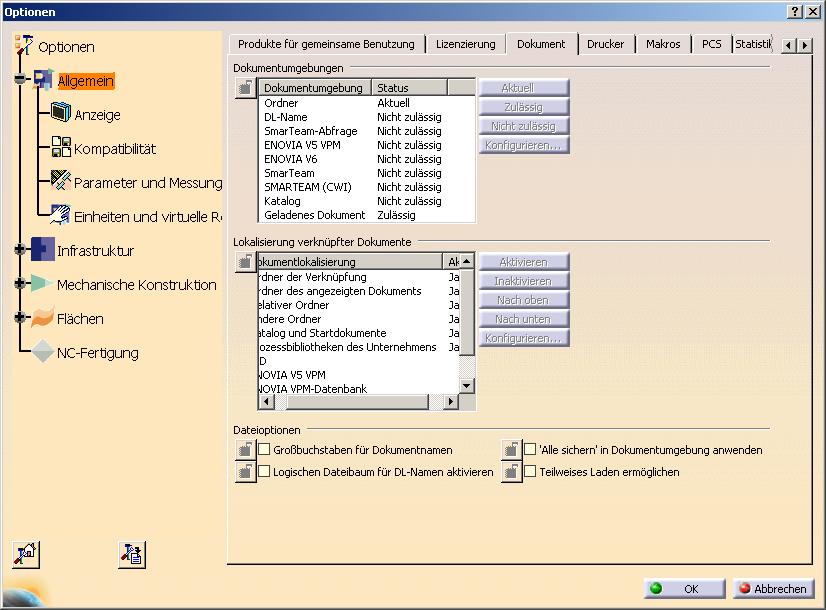Viewport: 826px width, 610px height.
Task: Select the NC-Fertigung tree item label
Action: click(x=97, y=352)
